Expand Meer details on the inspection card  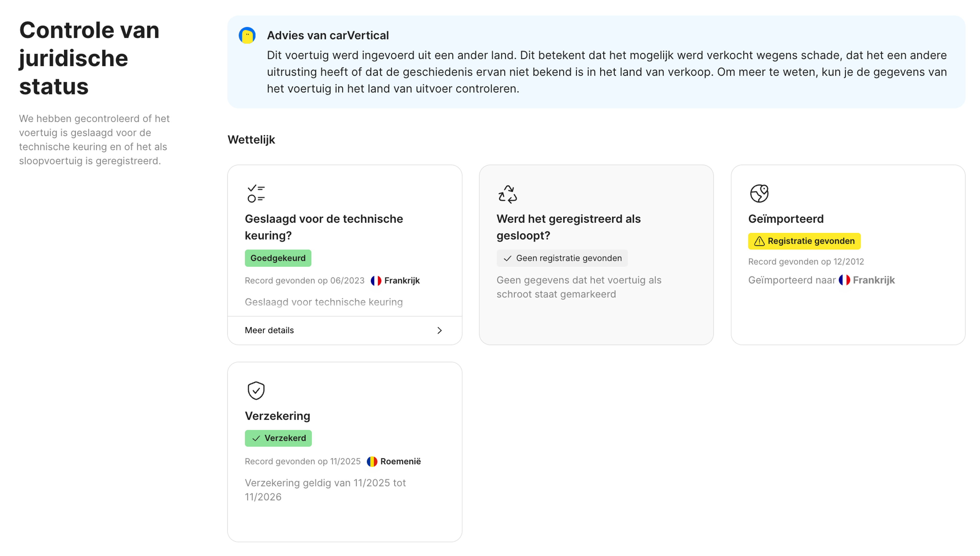[269, 330]
